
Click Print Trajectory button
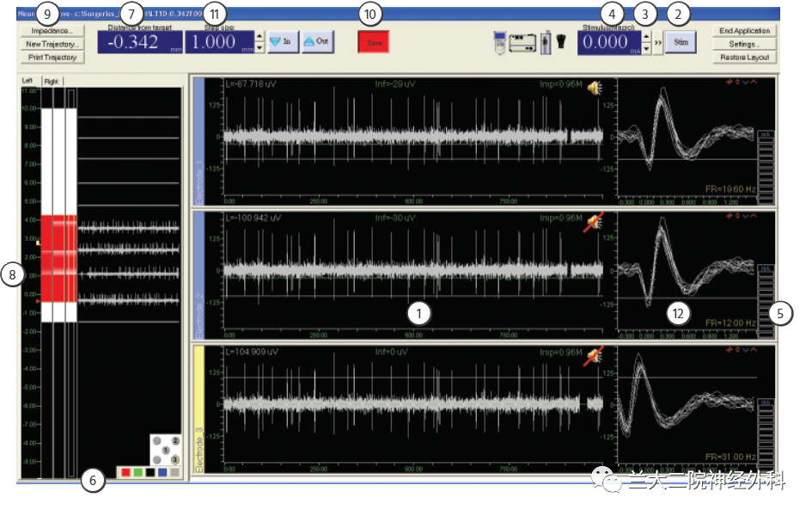click(52, 58)
